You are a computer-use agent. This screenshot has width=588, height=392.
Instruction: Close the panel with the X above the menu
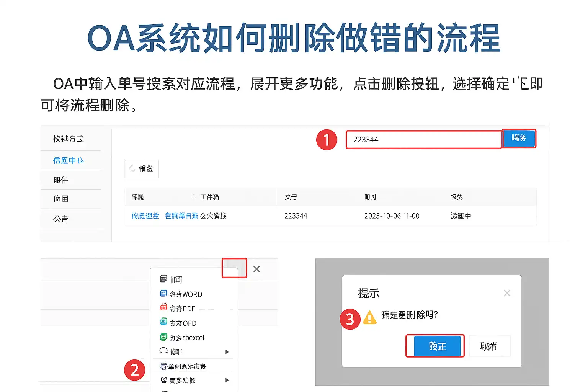pos(256,269)
